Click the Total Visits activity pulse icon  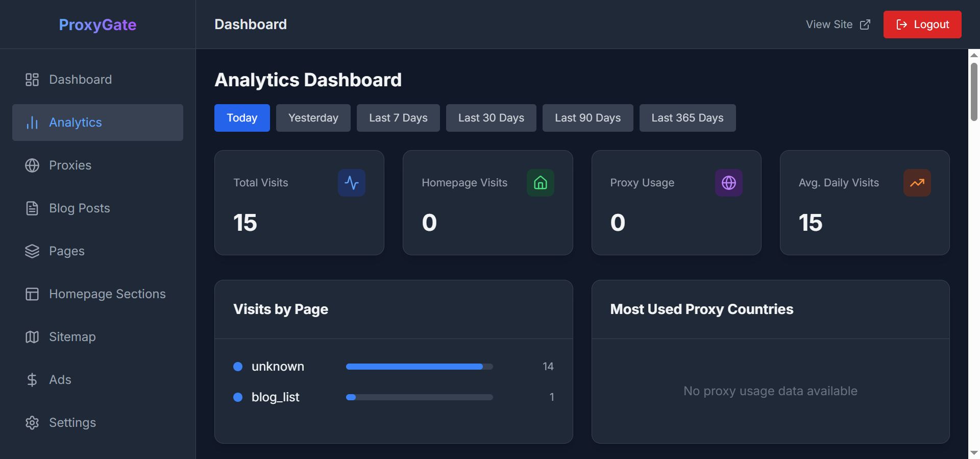tap(352, 183)
